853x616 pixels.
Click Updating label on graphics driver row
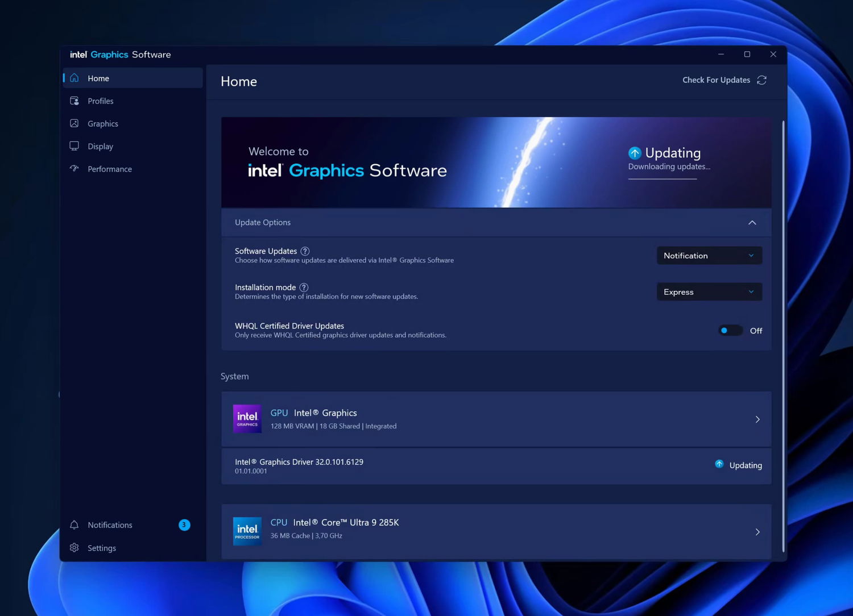(746, 465)
